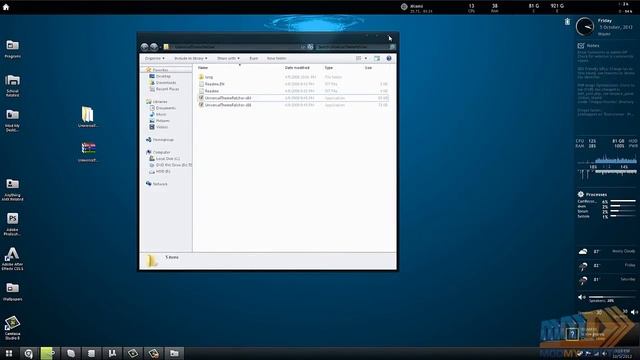Change the view using the views icon

(358, 58)
